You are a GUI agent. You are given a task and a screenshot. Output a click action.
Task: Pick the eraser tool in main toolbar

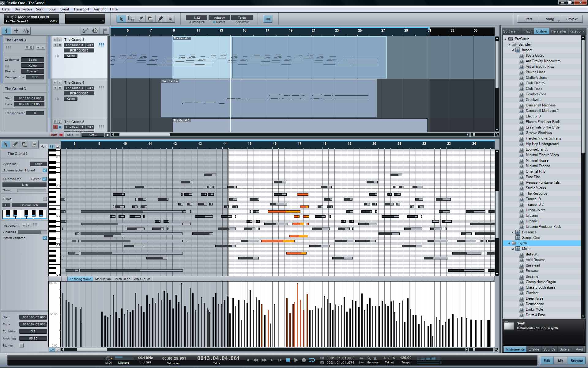click(x=150, y=19)
